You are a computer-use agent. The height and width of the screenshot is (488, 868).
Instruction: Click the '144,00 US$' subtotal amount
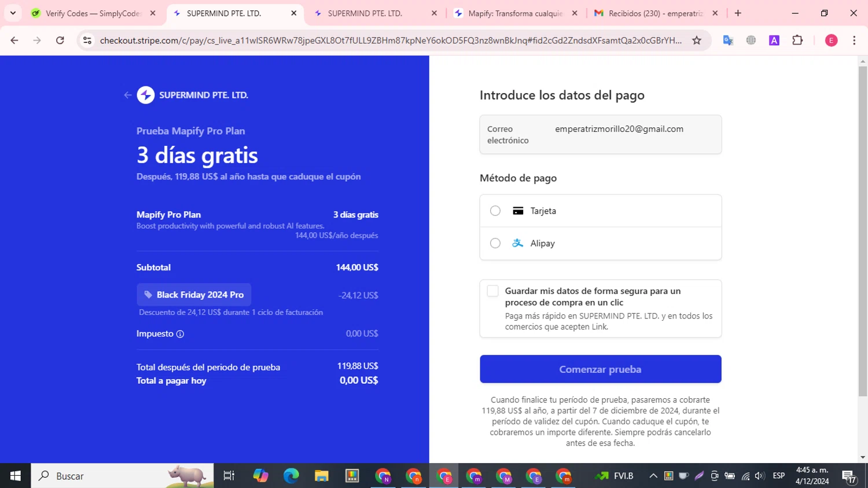pos(357,267)
